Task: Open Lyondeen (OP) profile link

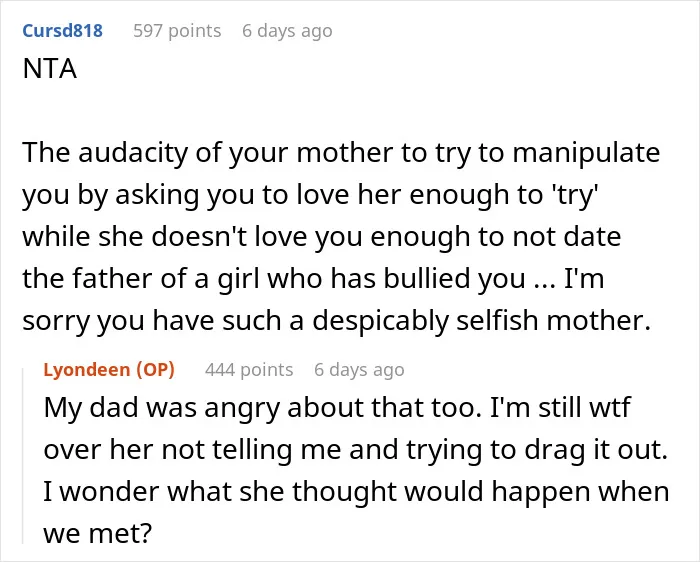Action: [109, 370]
